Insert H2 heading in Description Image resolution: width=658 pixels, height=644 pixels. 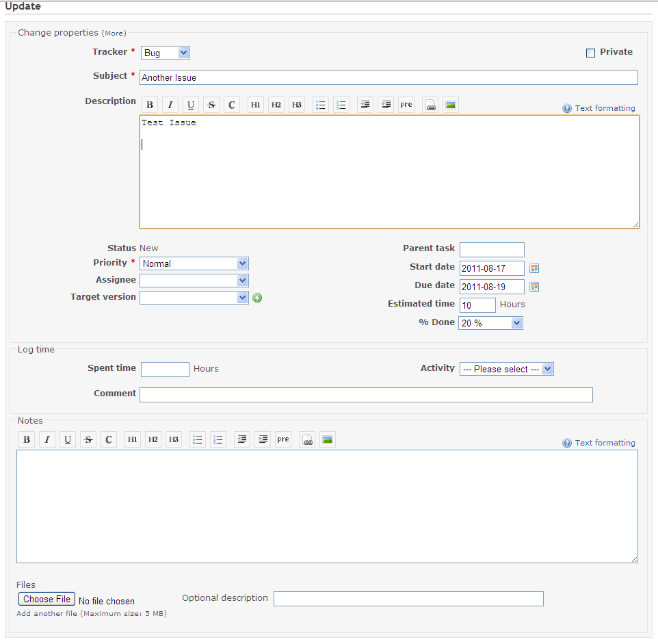point(276,105)
